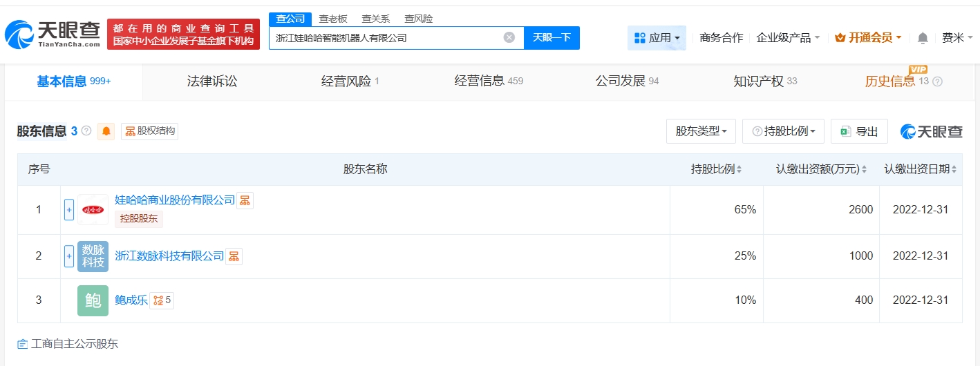Viewport: 980px width, 366px height.
Task: Open the 持股比例 dropdown filter
Action: tap(783, 131)
